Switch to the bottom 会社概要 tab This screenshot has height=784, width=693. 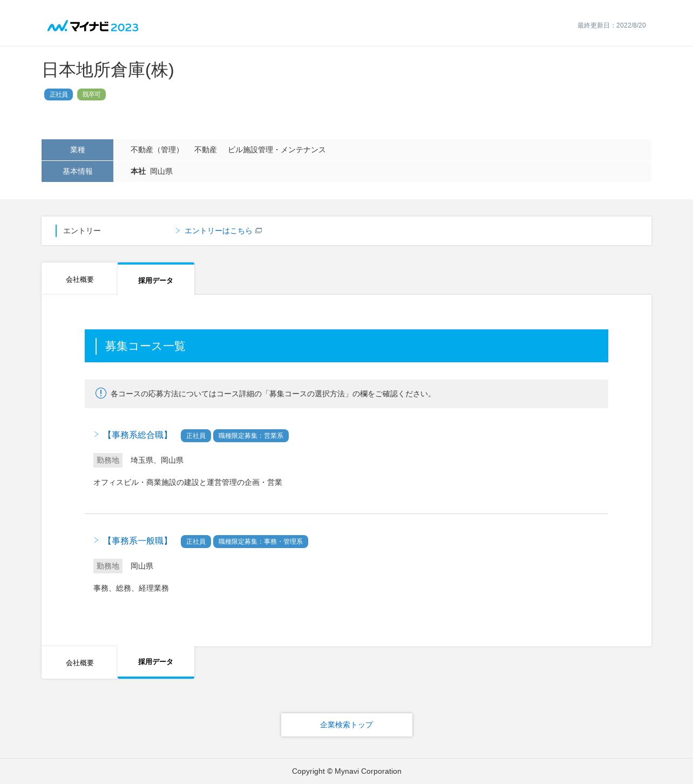(x=79, y=663)
